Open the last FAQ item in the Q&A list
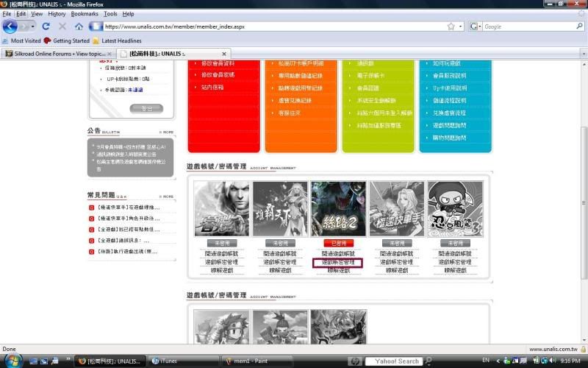 [126, 252]
